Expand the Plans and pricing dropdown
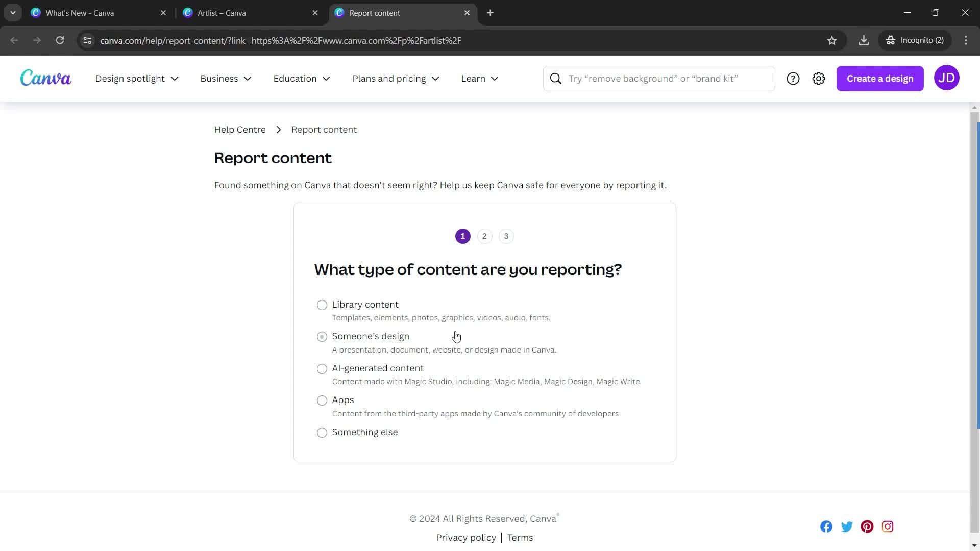This screenshot has height=551, width=980. 395,78
